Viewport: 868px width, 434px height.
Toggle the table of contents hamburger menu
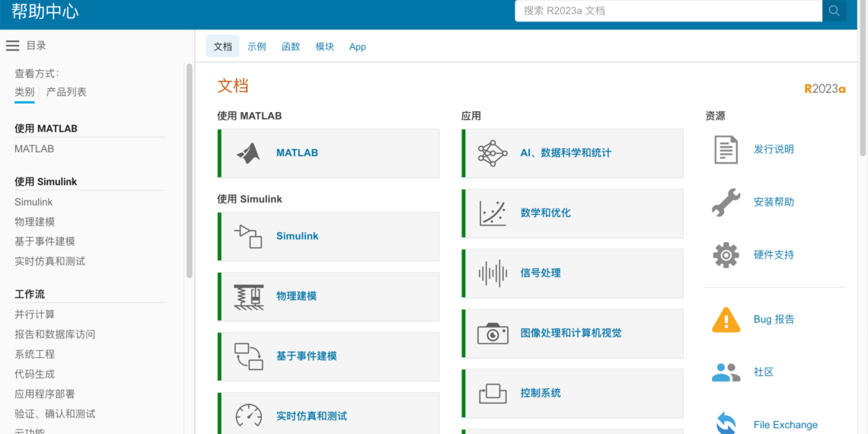(13, 46)
